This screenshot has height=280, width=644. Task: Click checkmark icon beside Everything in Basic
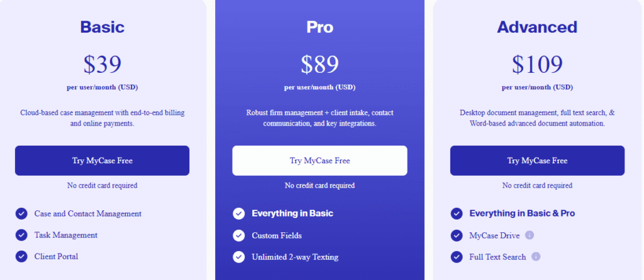pos(238,213)
